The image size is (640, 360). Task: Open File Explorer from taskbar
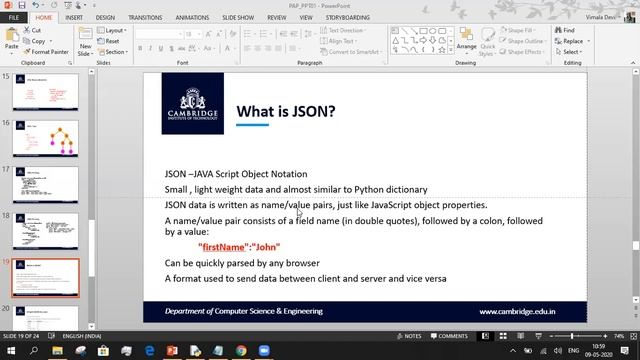(58, 351)
